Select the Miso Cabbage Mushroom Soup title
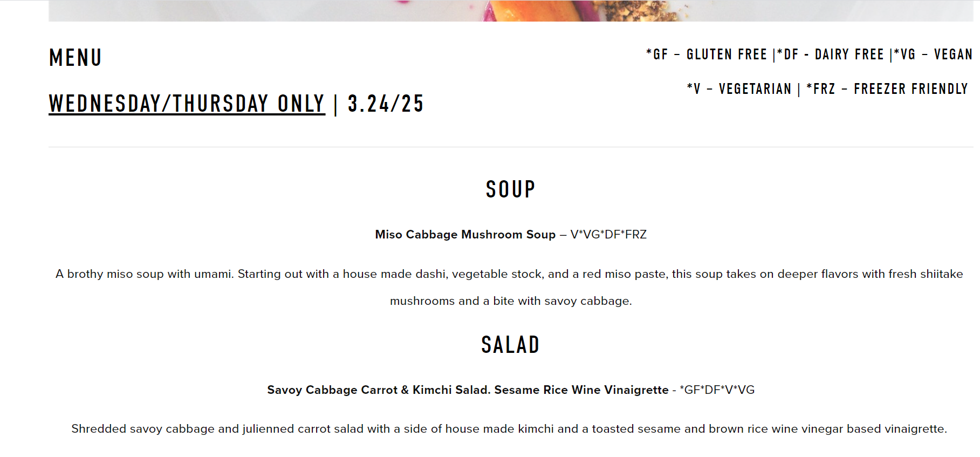The height and width of the screenshot is (457, 980). tap(465, 235)
